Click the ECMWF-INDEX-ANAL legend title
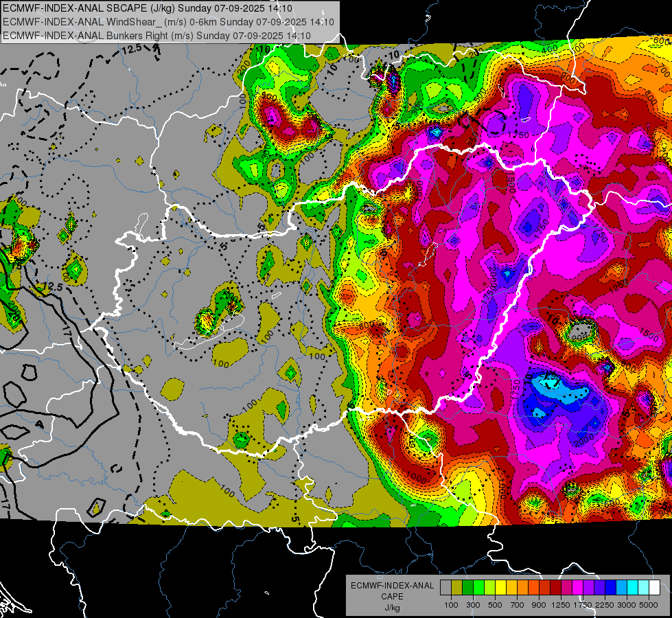672x618 pixels. [x=392, y=586]
